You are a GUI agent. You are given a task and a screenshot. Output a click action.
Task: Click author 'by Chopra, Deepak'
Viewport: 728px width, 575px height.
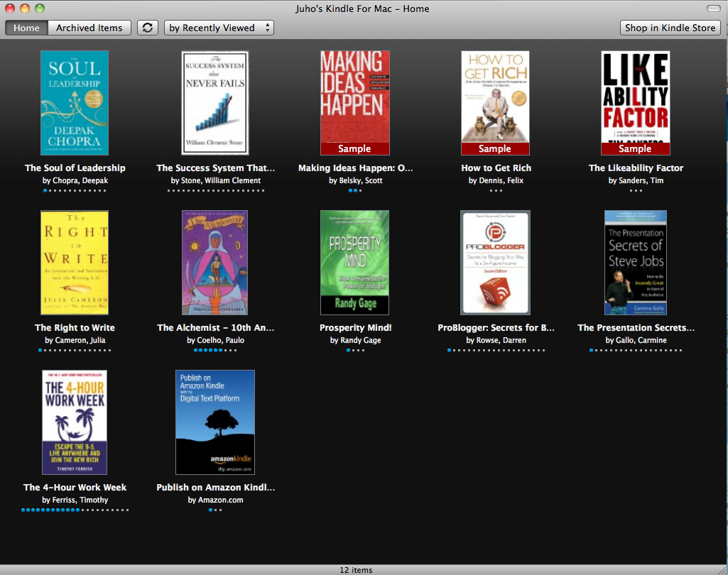click(75, 180)
